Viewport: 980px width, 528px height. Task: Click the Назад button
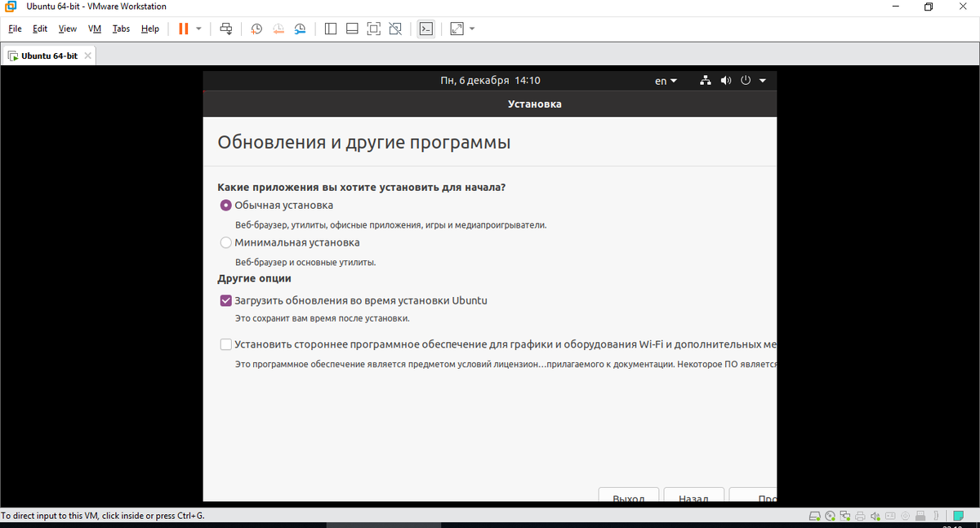tap(693, 496)
